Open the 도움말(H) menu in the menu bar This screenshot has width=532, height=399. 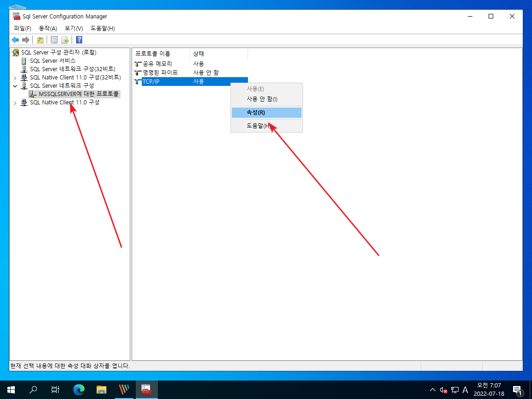pos(103,29)
